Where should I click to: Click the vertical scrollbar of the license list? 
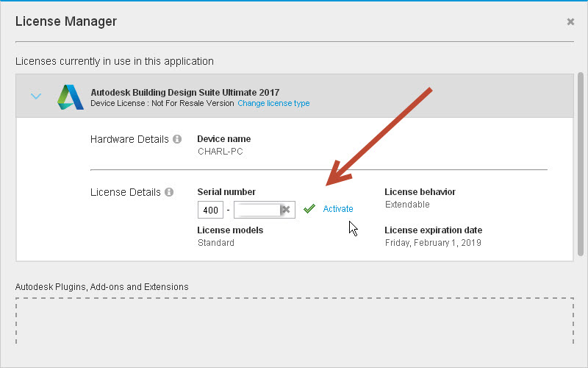pyautogui.click(x=581, y=162)
